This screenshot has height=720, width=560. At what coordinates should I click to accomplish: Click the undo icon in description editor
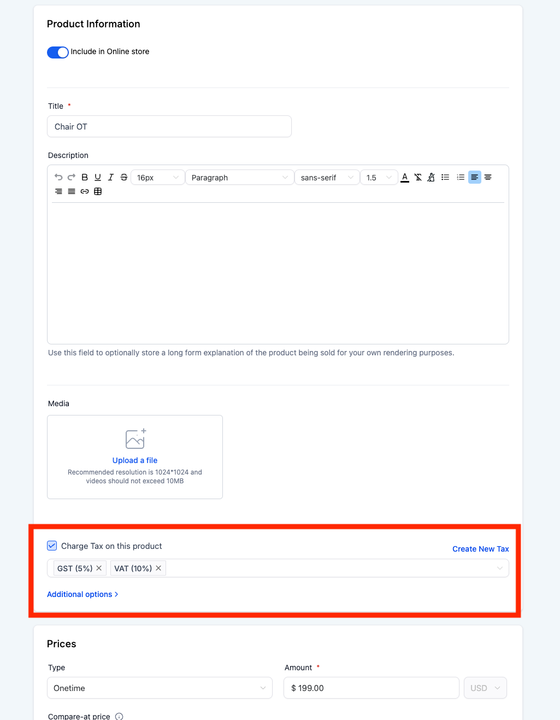[x=58, y=177]
